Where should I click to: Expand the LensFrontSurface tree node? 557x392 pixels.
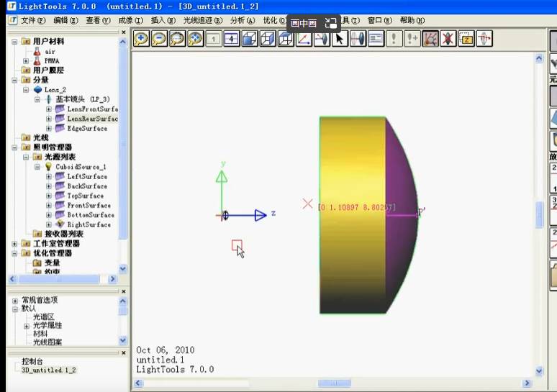[49, 109]
